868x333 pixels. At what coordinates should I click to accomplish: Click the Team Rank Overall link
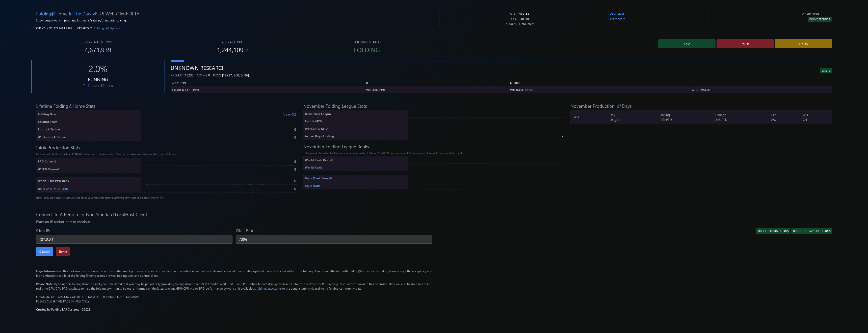pos(318,178)
